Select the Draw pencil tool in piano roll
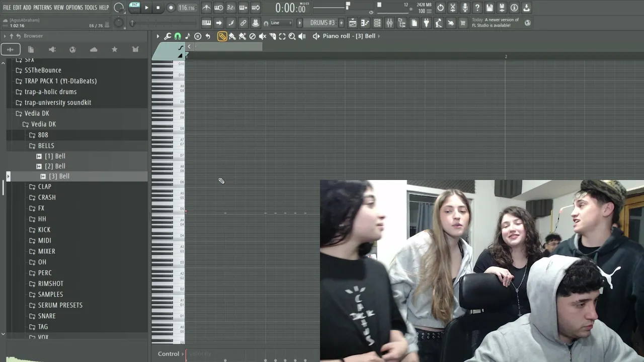 [x=222, y=36]
